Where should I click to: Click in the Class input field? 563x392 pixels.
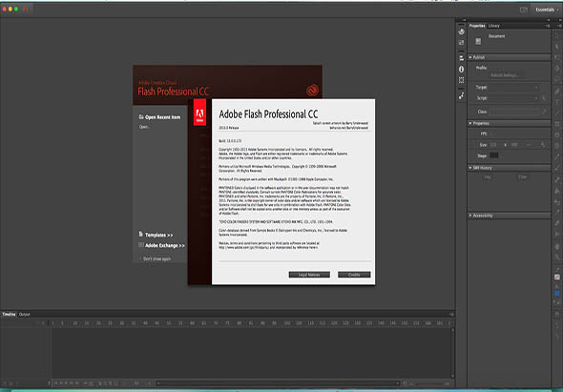click(x=513, y=112)
